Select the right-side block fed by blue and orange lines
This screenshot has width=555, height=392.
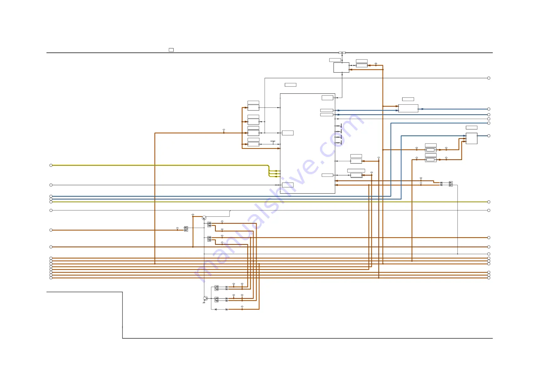[x=471, y=138]
